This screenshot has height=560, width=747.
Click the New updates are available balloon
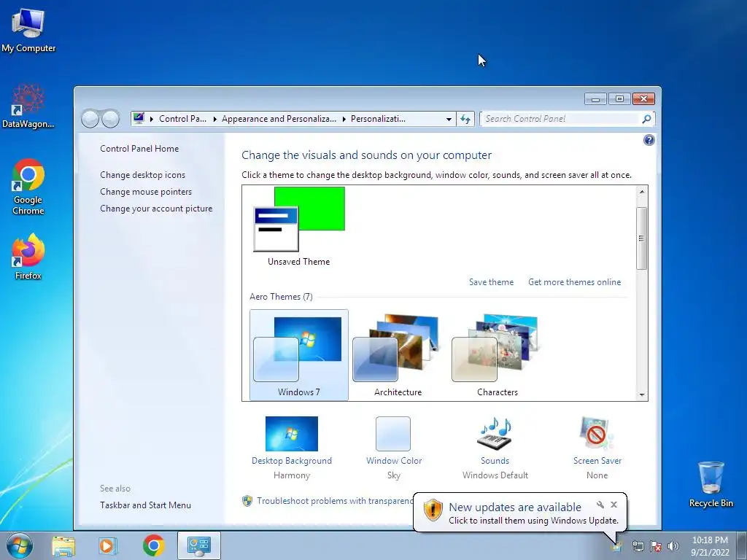pos(519,513)
